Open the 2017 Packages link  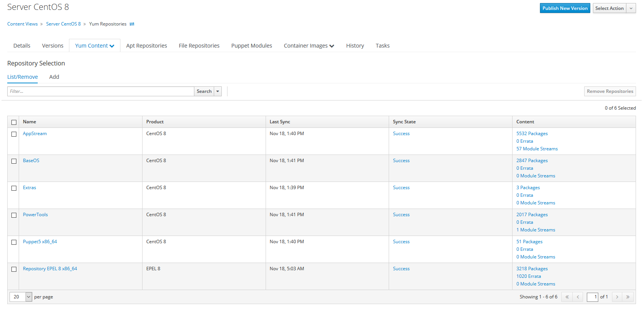tap(532, 215)
